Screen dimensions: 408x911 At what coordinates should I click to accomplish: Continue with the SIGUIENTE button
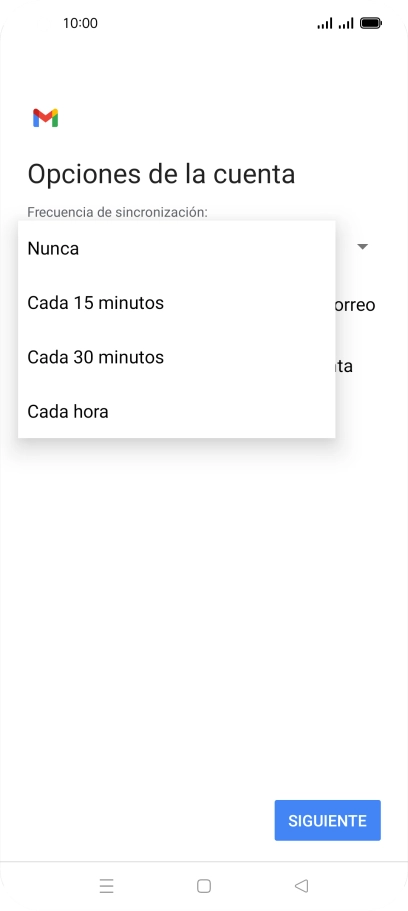(328, 820)
